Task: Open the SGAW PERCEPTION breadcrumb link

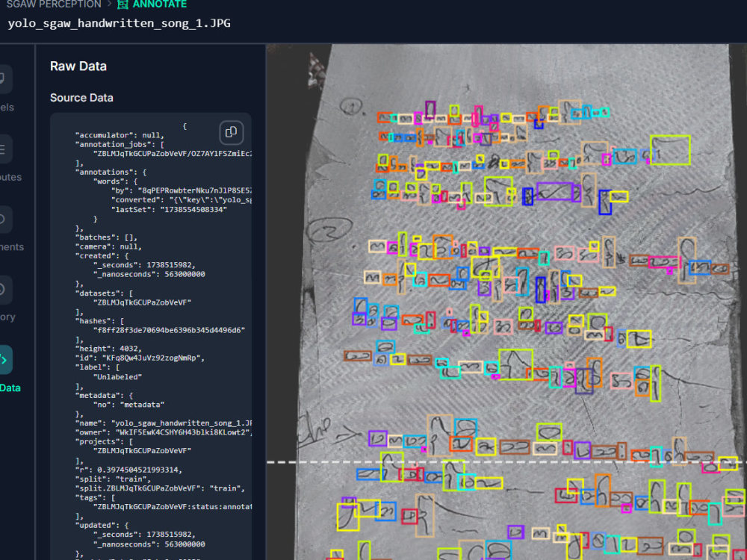Action: [54, 4]
